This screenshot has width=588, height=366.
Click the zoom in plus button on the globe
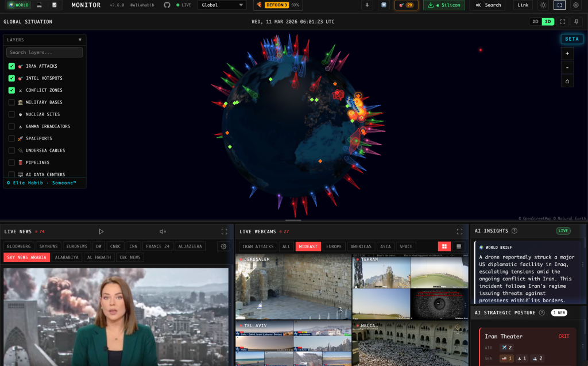[567, 53]
